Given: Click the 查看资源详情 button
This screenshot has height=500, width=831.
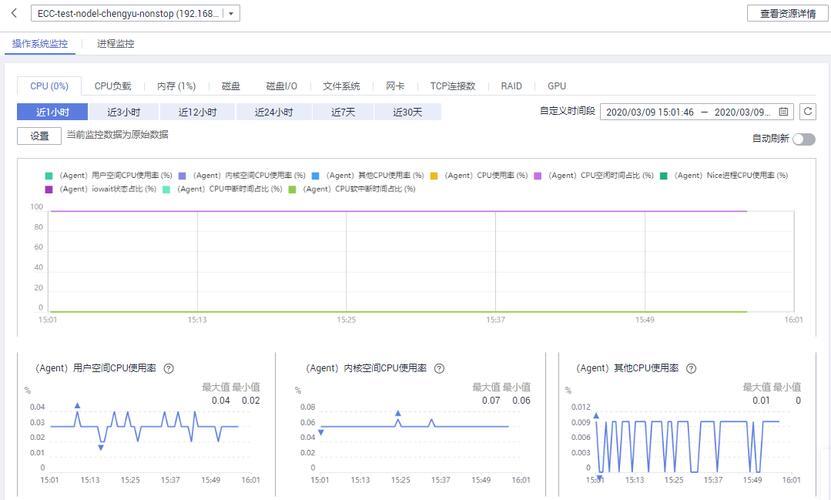Looking at the screenshot, I should point(784,13).
